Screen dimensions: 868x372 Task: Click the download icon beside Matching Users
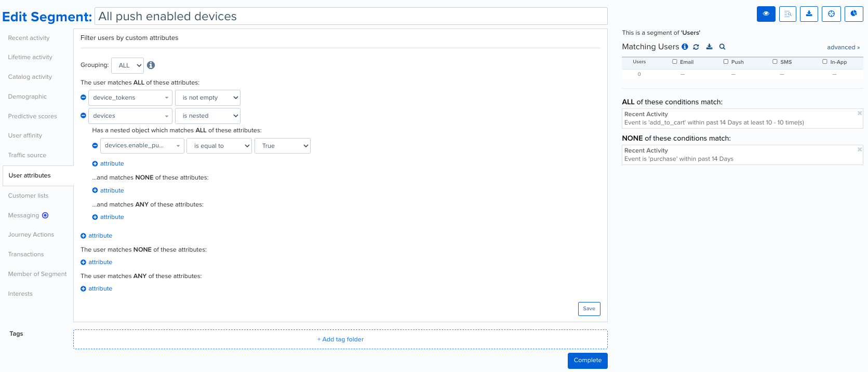click(x=709, y=47)
